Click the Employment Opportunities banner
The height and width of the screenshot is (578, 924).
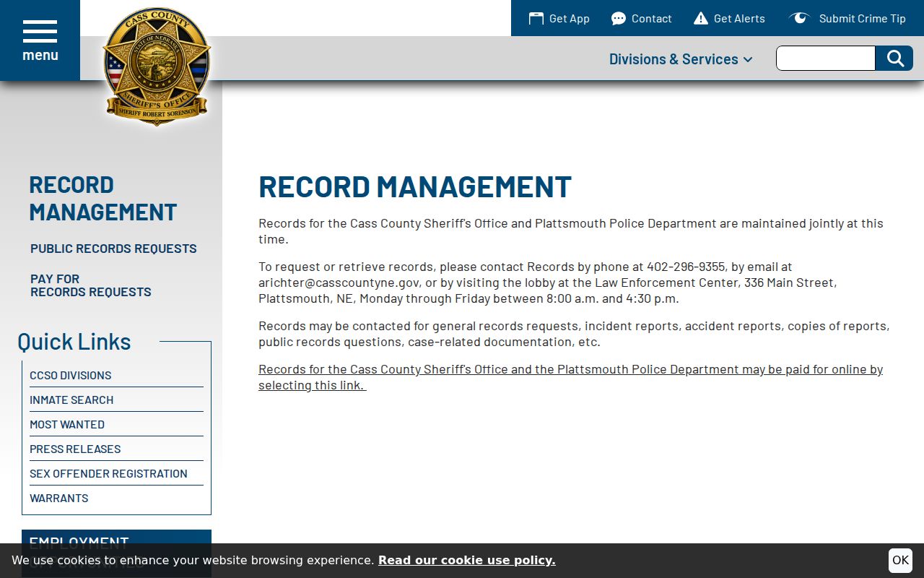pos(116,553)
